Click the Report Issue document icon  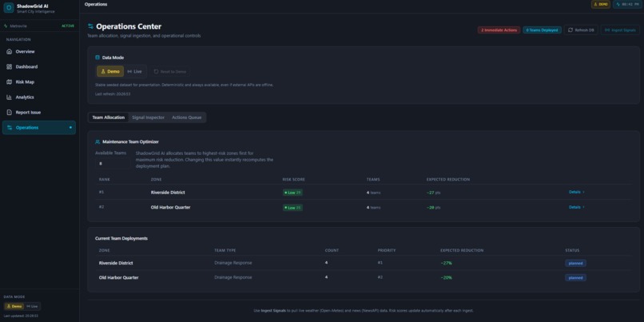click(10, 112)
